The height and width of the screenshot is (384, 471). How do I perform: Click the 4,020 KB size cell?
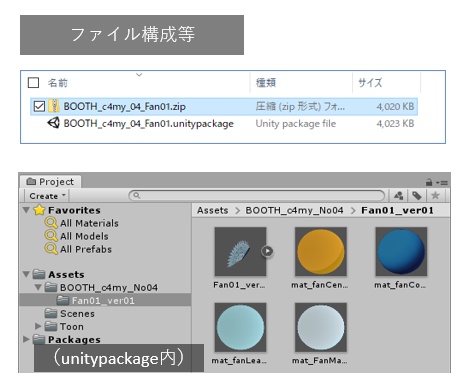click(x=395, y=107)
